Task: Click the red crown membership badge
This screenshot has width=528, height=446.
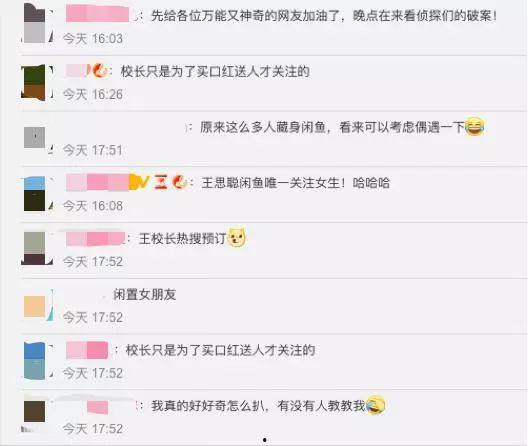Action: (161, 182)
